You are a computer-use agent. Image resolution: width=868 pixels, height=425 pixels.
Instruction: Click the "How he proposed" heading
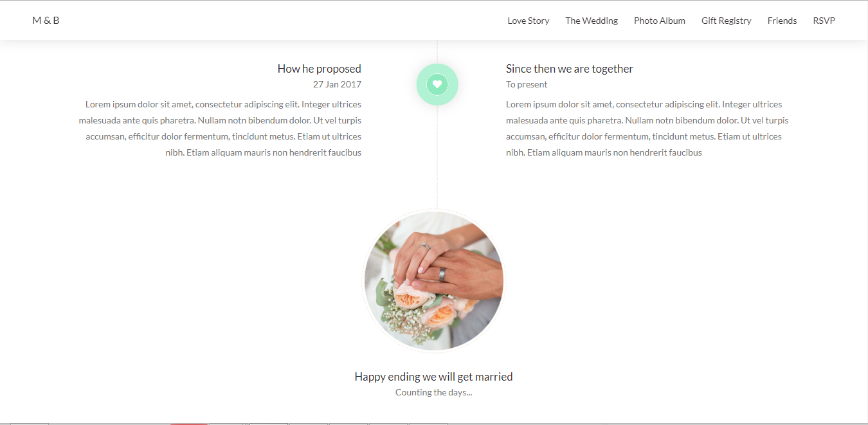click(320, 69)
